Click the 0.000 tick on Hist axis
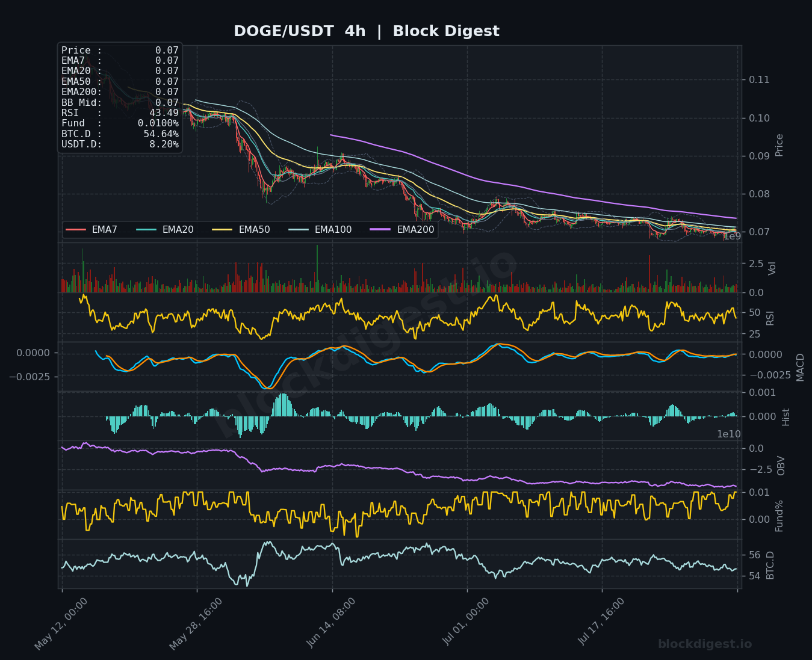This screenshot has width=812, height=660. [x=762, y=416]
